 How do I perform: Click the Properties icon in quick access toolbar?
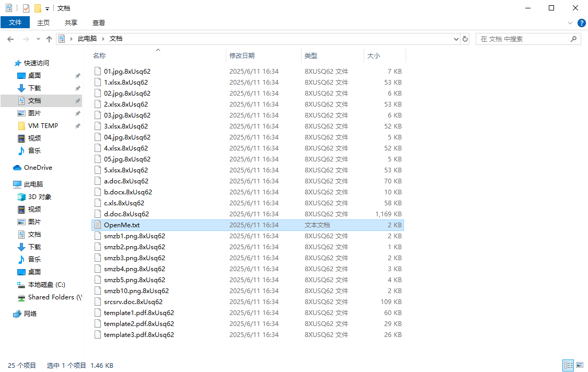(x=26, y=8)
